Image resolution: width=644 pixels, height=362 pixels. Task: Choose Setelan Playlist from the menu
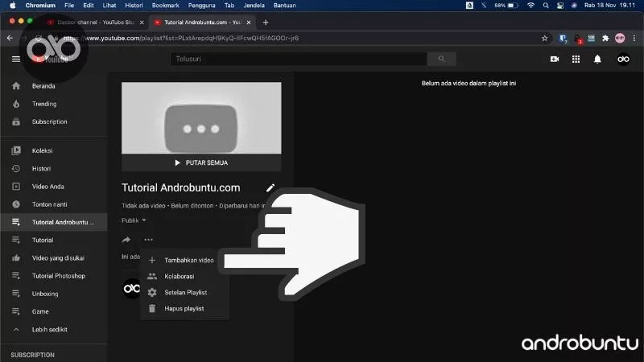184,292
